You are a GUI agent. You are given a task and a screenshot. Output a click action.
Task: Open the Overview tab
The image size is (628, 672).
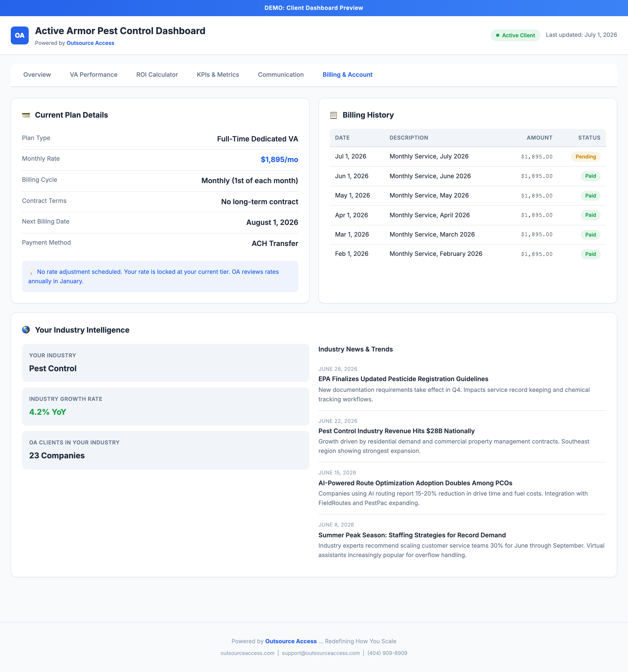[x=37, y=75]
